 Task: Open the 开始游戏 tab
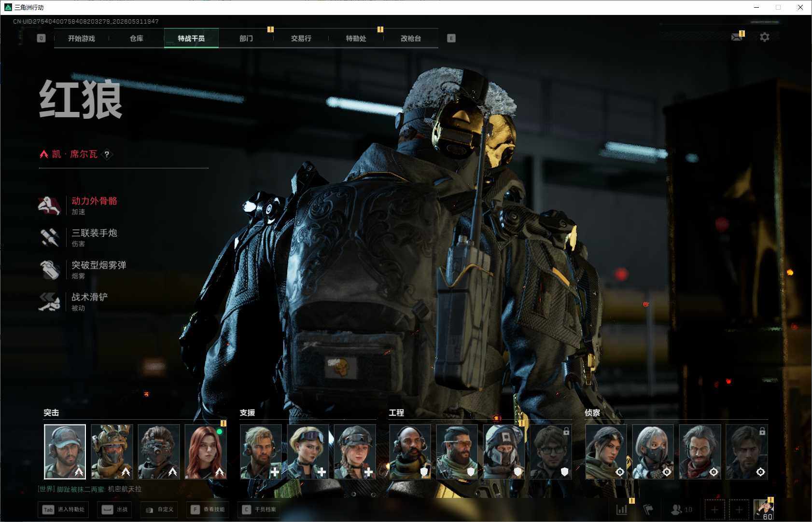pyautogui.click(x=82, y=38)
